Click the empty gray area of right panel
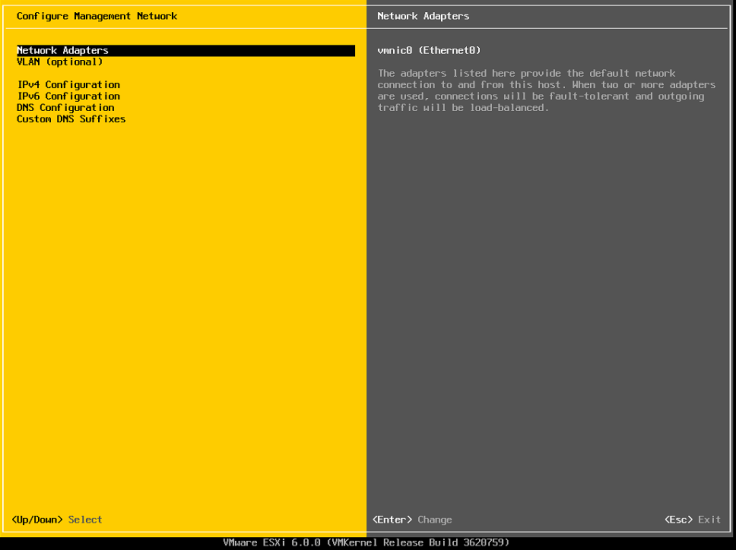 [550, 320]
